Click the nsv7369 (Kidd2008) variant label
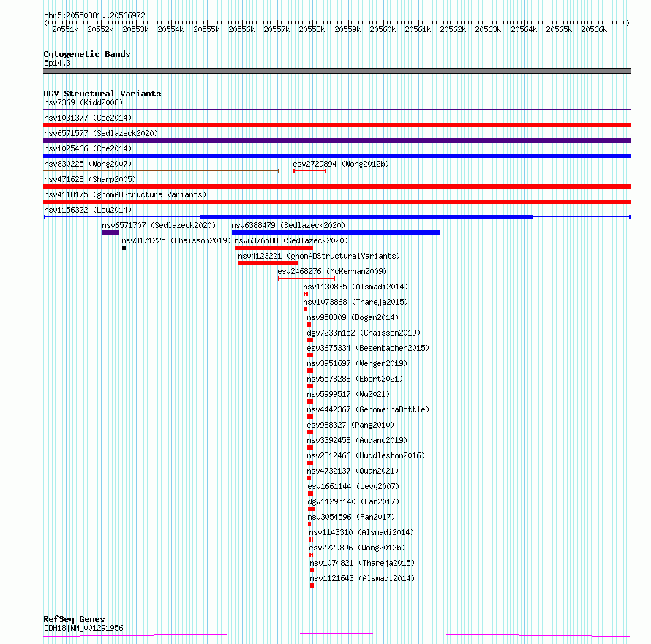The height and width of the screenshot is (644, 651). point(83,102)
